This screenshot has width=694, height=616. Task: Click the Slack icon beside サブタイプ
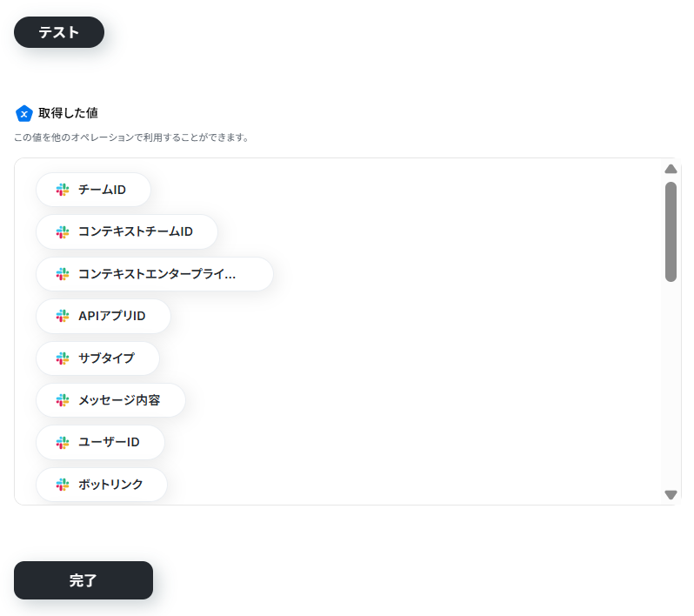(63, 358)
